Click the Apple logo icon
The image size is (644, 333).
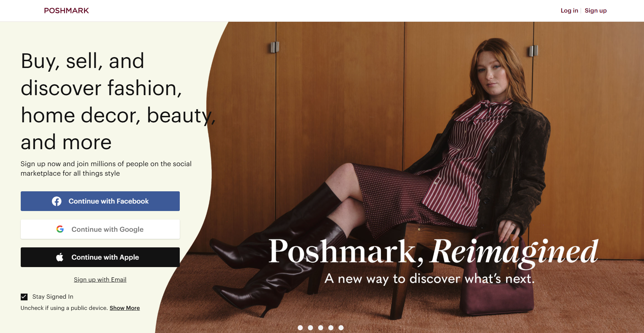pos(60,257)
